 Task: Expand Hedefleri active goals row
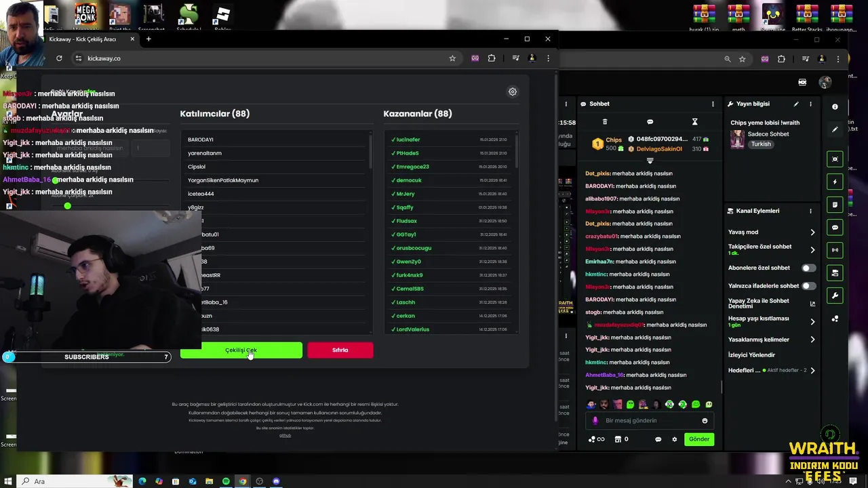coord(772,370)
